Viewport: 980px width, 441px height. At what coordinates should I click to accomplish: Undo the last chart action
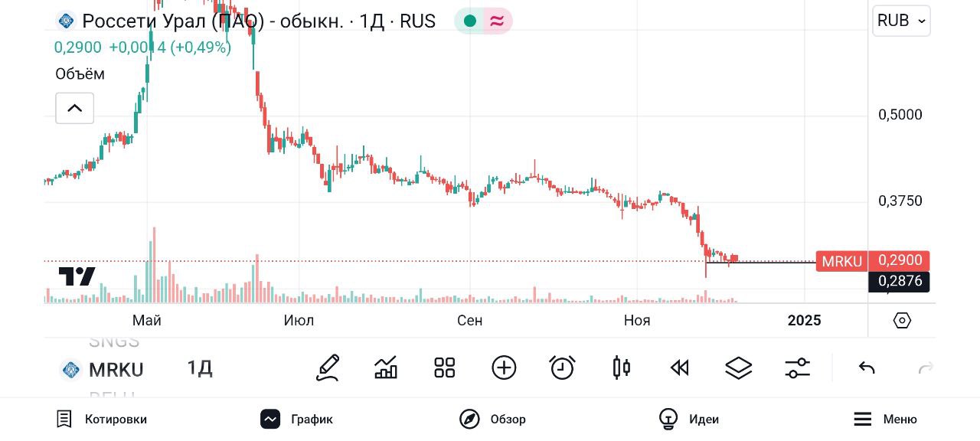pos(867,368)
